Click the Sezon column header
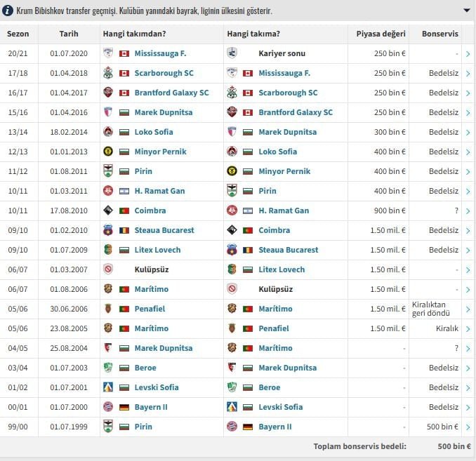476x461 pixels. click(18, 34)
